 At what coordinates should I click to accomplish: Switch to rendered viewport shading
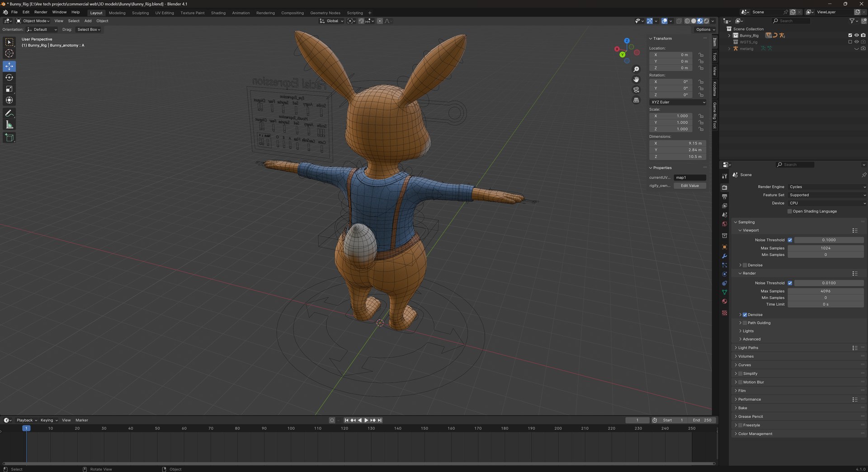(706, 21)
